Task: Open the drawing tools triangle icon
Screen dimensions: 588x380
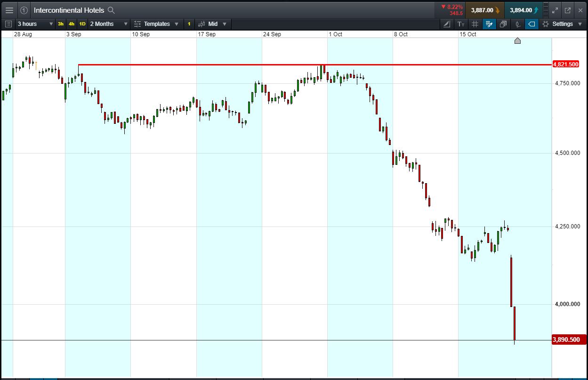Action: pos(447,24)
